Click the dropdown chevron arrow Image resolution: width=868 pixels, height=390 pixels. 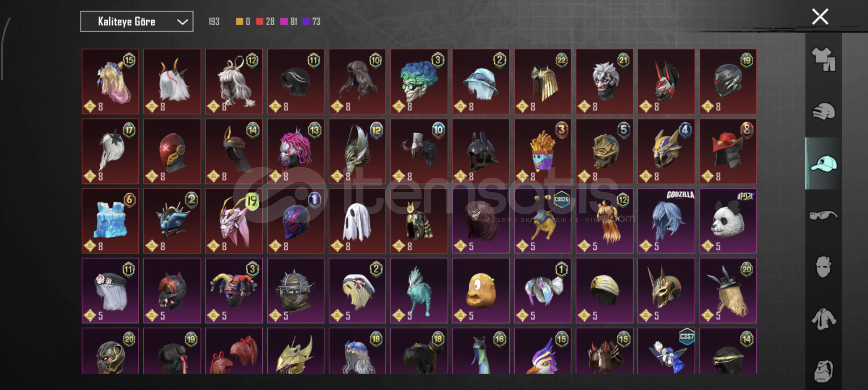pyautogui.click(x=182, y=22)
